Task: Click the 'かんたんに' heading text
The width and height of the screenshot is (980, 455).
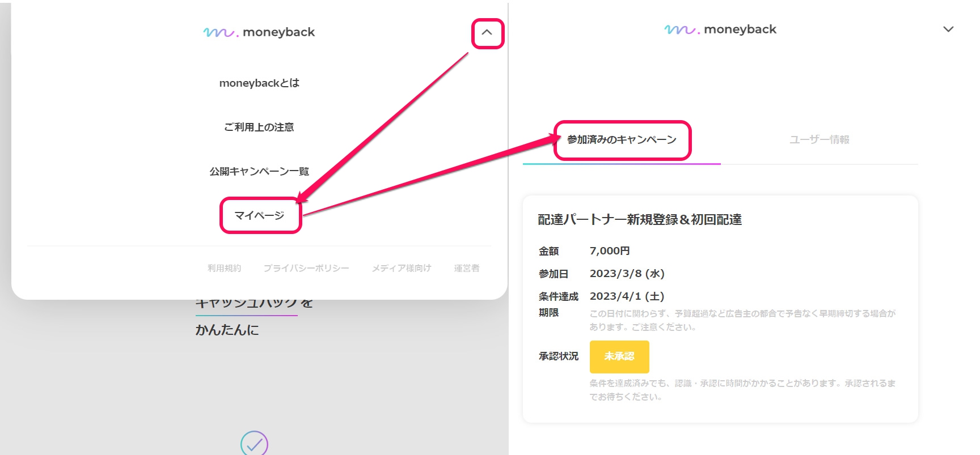Action: 227,330
